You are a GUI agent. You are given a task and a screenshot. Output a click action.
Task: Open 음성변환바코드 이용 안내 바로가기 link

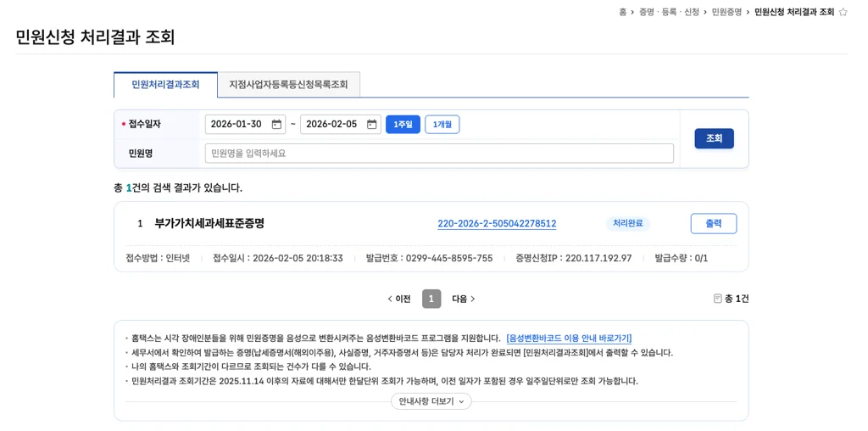(x=569, y=338)
